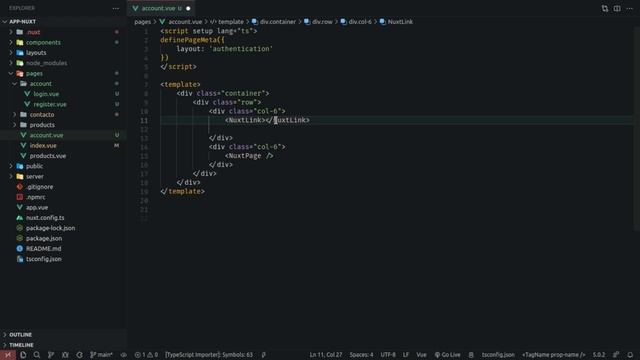Open the remote window indicator in status bar
Viewport: 640px width, 360px height.
click(x=8, y=355)
